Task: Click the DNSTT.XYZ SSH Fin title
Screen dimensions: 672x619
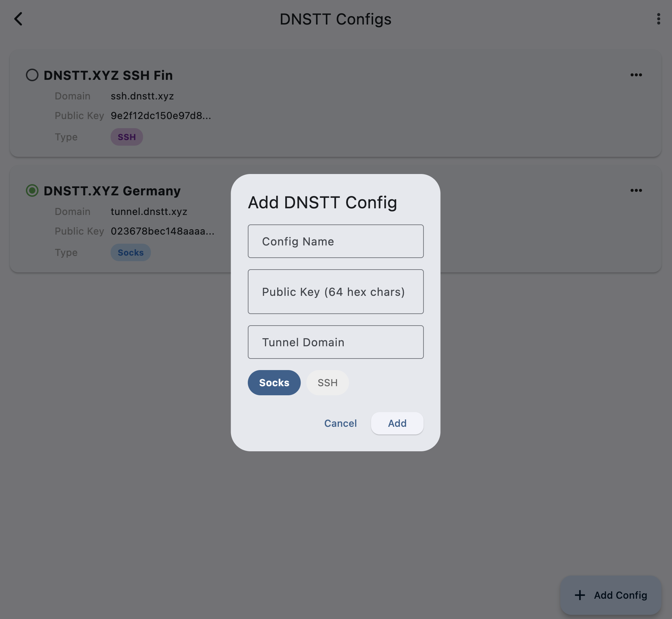Action: 108,75
